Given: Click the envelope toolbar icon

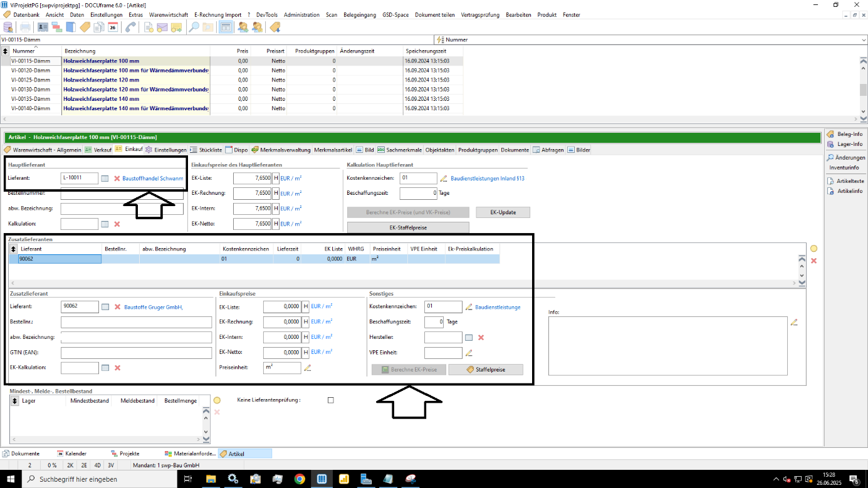Looking at the screenshot, I should [x=162, y=27].
